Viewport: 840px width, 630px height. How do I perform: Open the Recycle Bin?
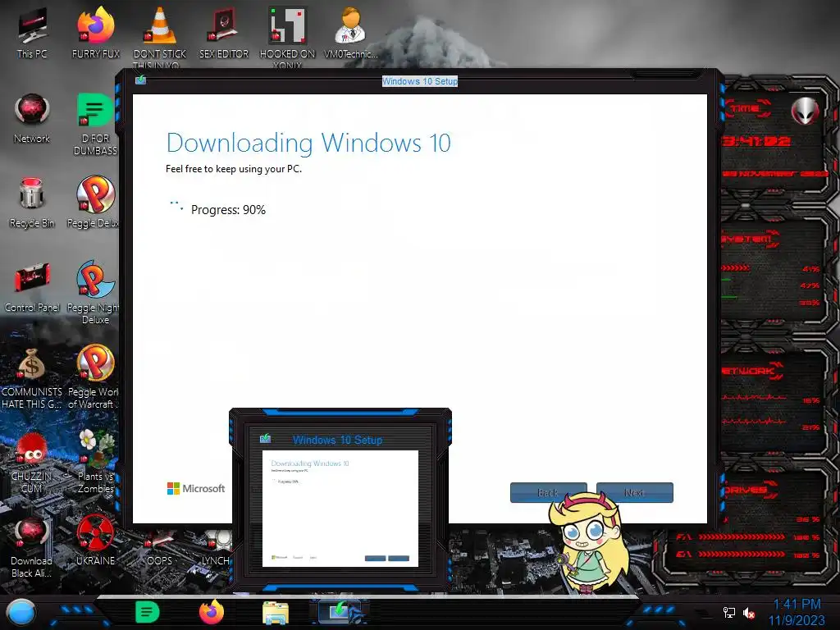(32, 203)
